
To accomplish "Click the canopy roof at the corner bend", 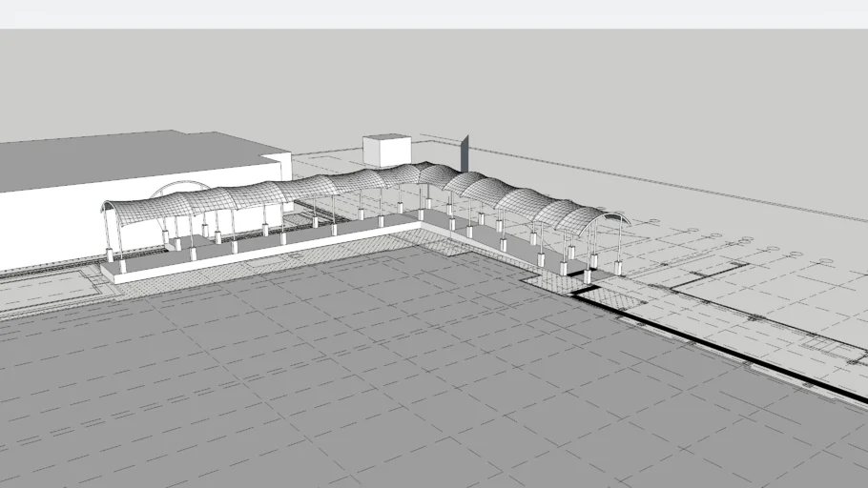I will 427,174.
